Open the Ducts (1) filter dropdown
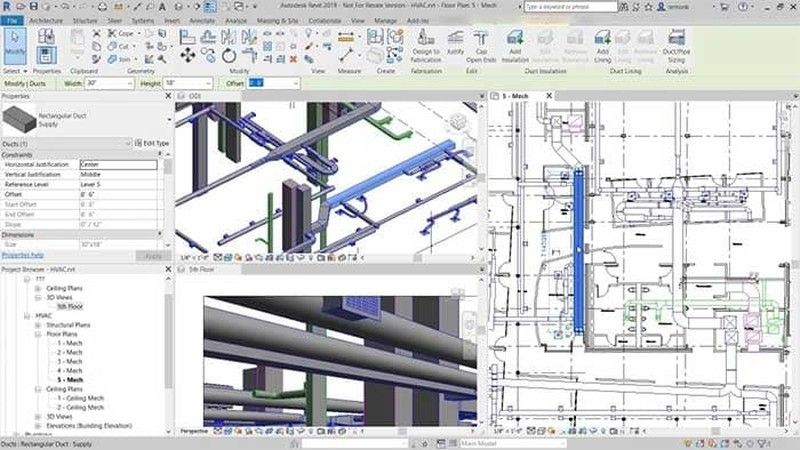This screenshot has height=450, width=800. (x=128, y=144)
